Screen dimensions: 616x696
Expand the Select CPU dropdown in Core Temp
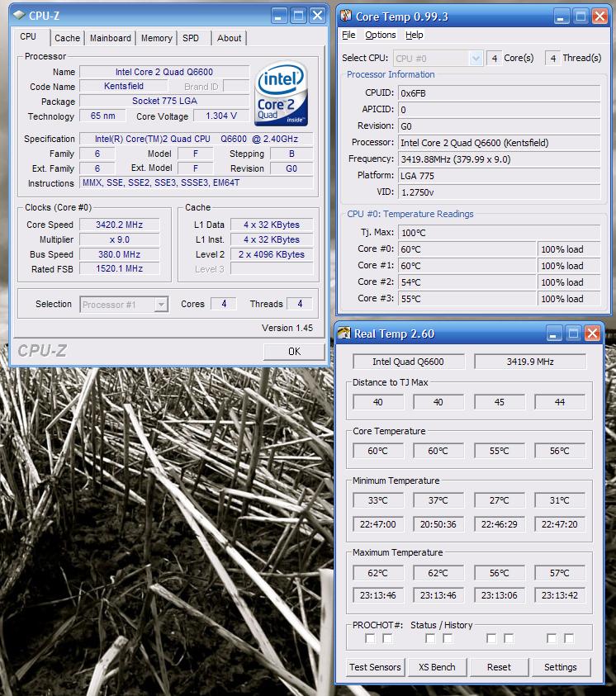[476, 58]
